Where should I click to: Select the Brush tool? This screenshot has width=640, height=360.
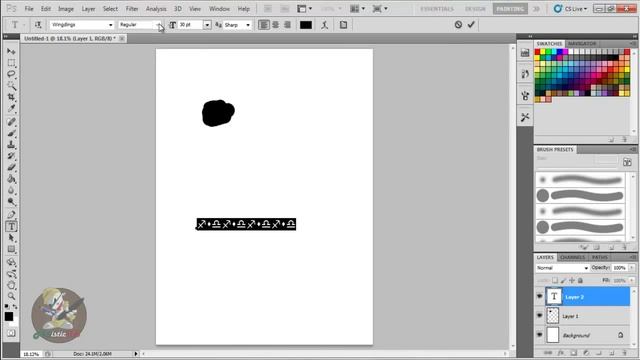click(11, 133)
